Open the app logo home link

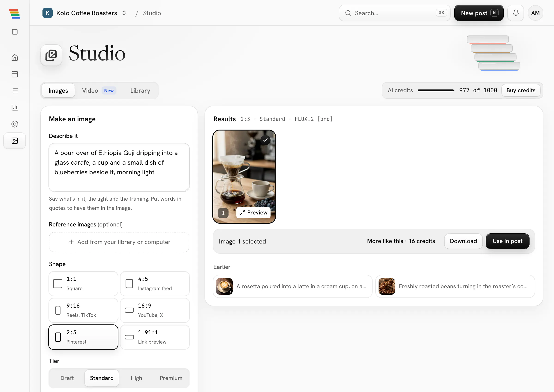pos(15,14)
